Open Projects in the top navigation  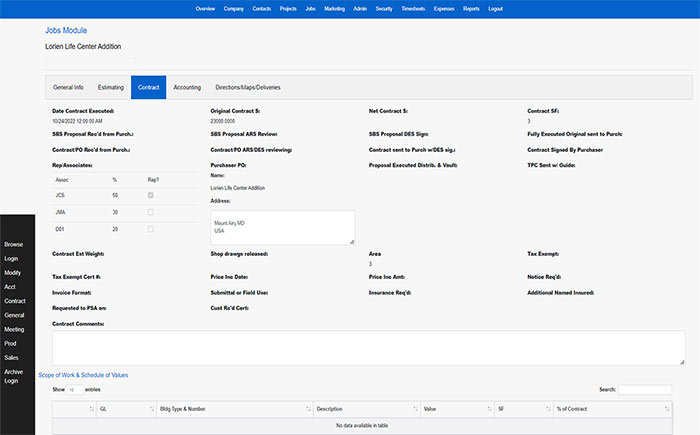point(288,8)
